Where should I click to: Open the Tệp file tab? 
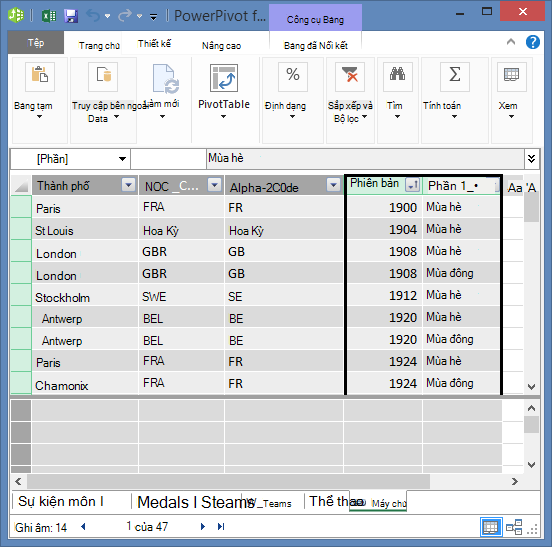36,43
